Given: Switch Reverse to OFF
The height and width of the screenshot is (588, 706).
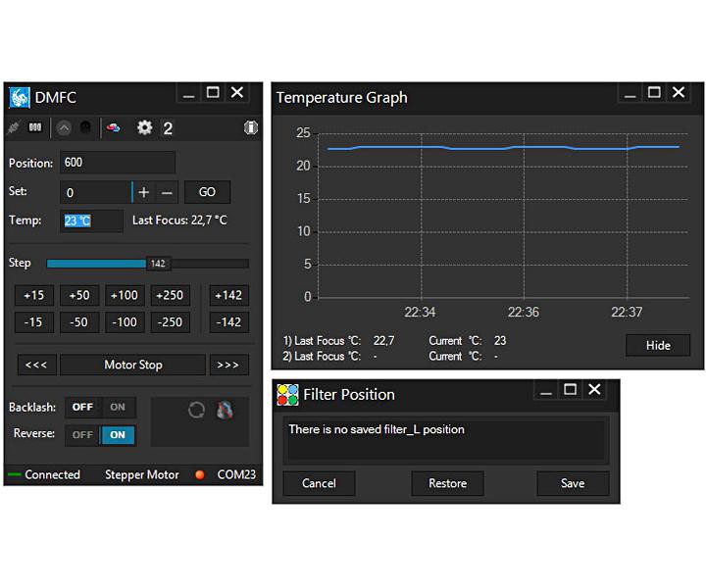Looking at the screenshot, I should tap(82, 435).
